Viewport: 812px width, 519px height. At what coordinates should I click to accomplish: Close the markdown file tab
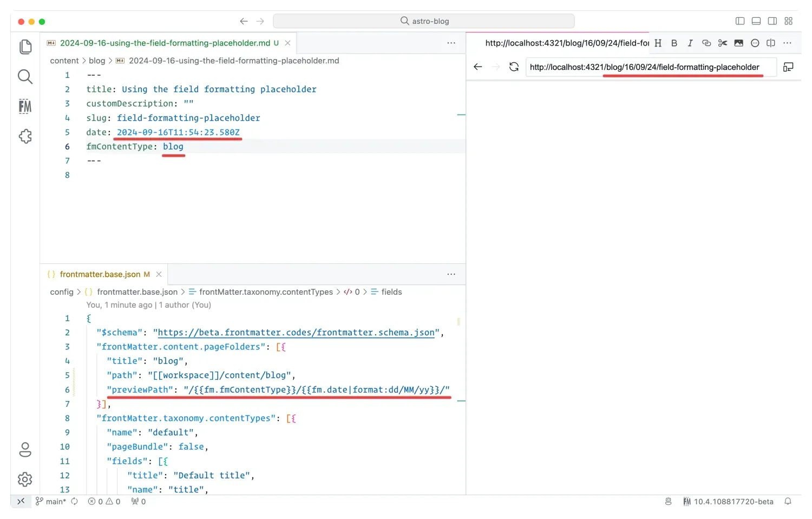click(x=288, y=43)
